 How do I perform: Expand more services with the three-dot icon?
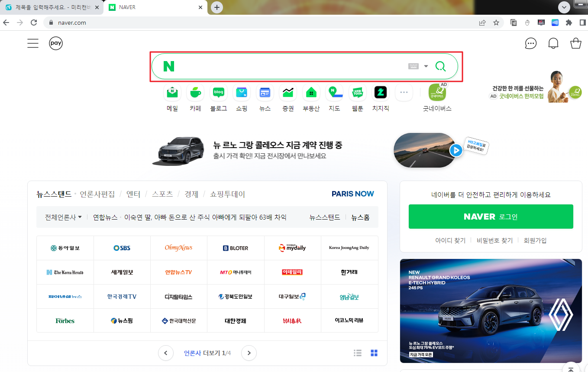tap(404, 92)
